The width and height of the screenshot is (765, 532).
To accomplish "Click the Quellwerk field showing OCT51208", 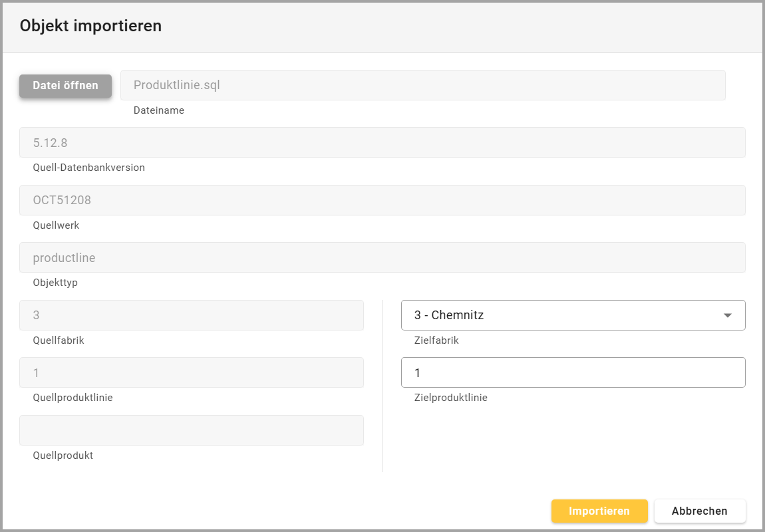I will 382,200.
